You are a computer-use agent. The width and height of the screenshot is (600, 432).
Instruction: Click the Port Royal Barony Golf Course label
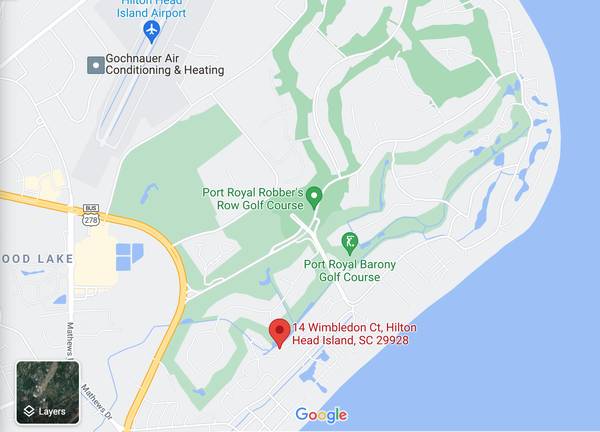(x=350, y=271)
